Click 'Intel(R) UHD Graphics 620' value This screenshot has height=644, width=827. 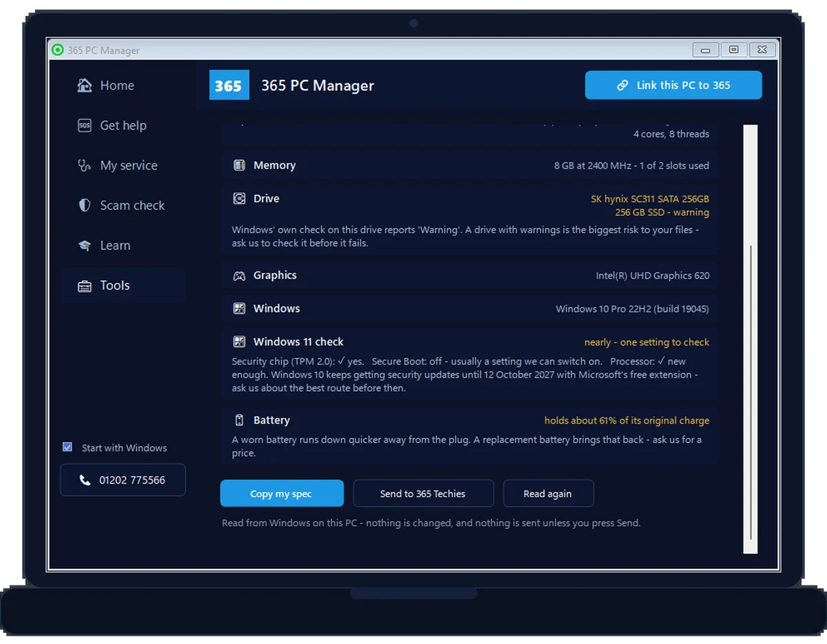click(653, 276)
